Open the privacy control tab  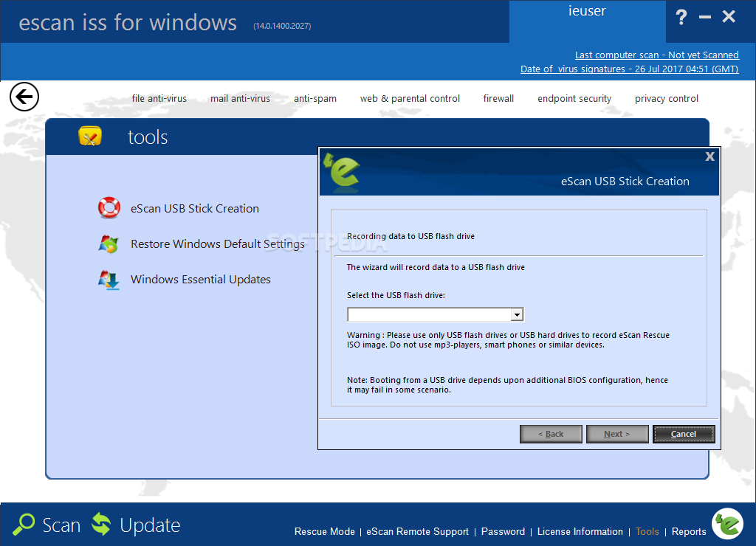[667, 98]
